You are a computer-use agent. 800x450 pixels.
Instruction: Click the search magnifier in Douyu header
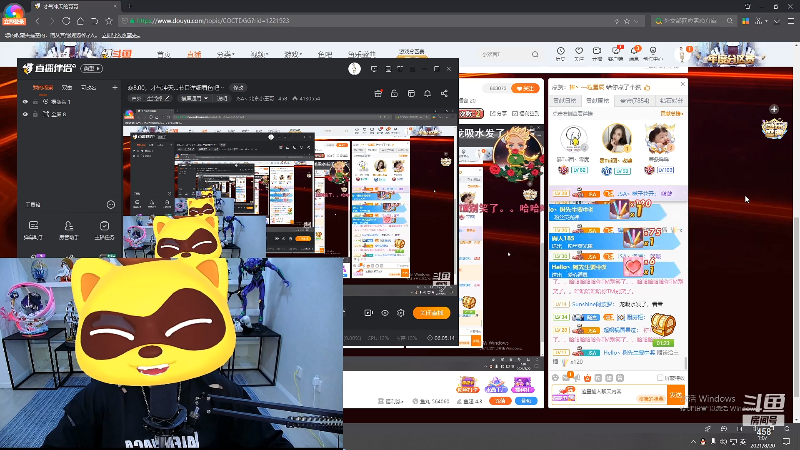(x=535, y=54)
